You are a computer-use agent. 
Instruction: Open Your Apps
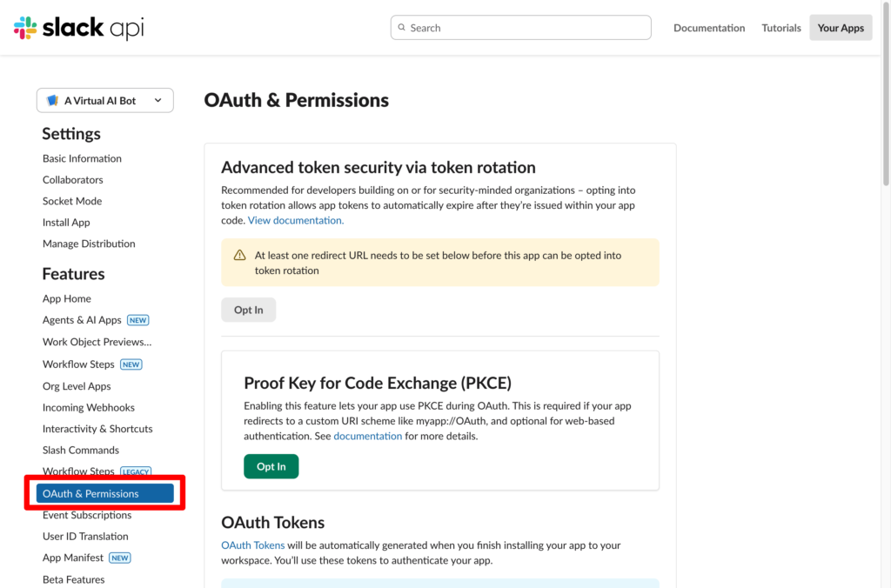(841, 28)
